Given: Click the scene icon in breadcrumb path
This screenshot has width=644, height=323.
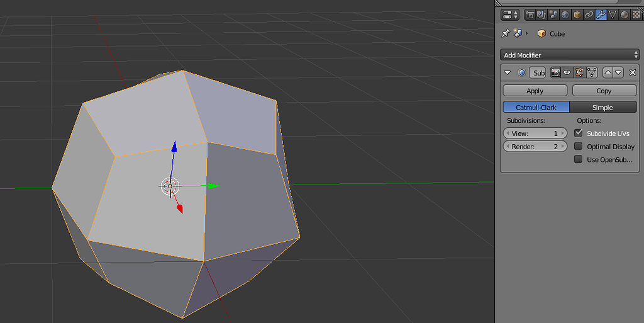Looking at the screenshot, I should (x=518, y=33).
